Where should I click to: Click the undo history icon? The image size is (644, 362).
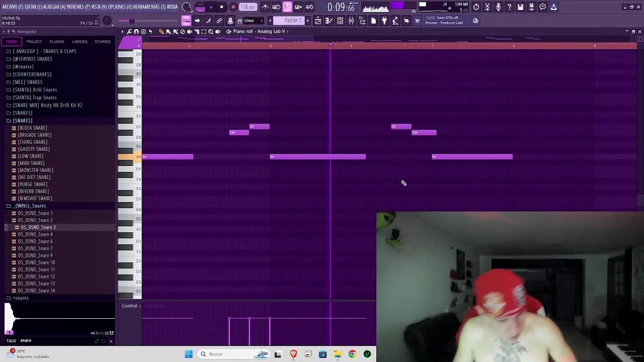(x=476, y=7)
